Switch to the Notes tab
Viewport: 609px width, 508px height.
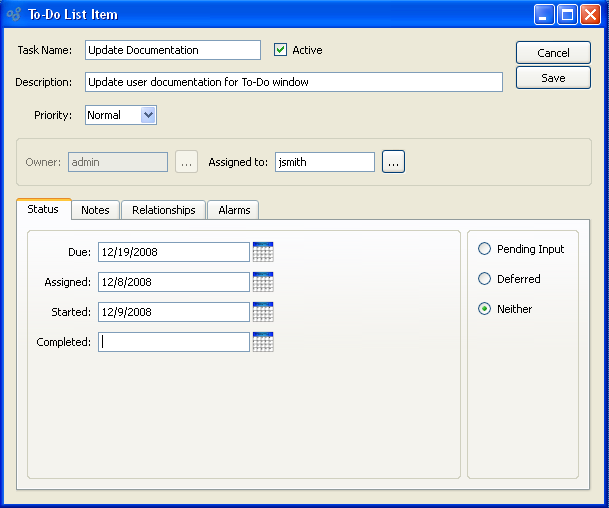(95, 210)
